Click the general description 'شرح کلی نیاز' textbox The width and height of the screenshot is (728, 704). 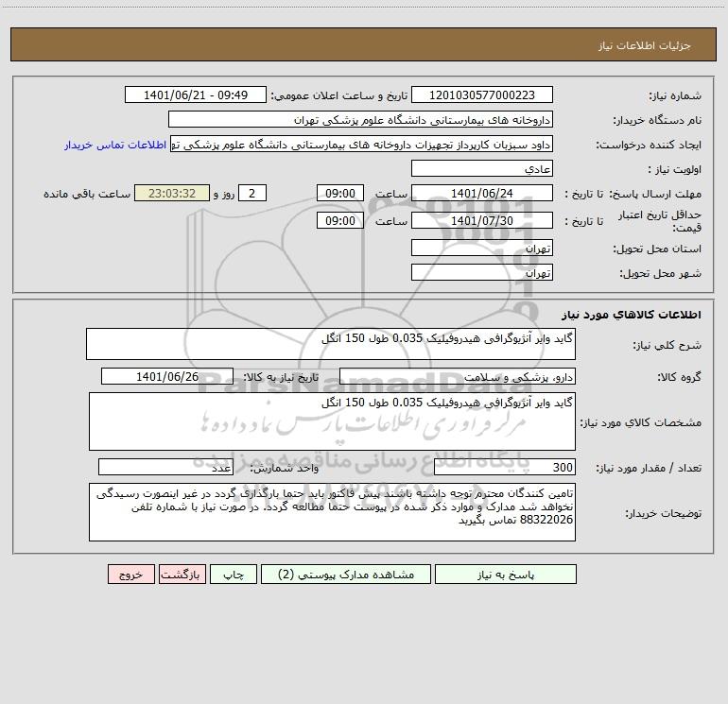331,344
